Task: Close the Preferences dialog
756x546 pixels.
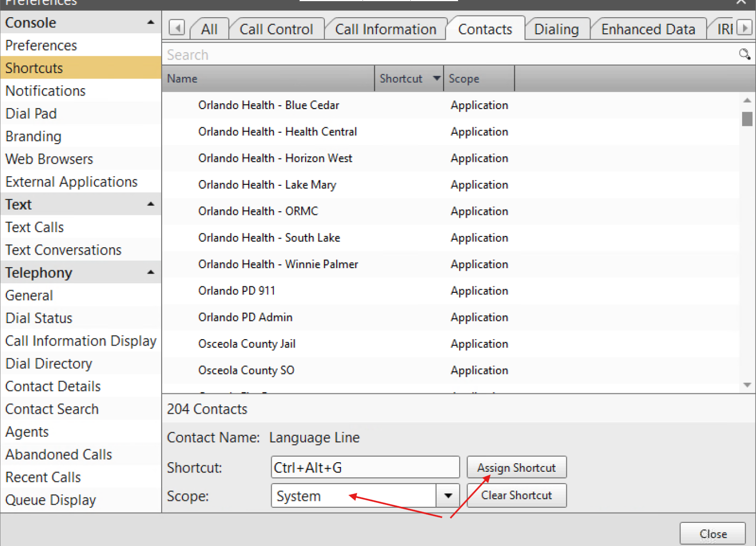Action: (713, 534)
